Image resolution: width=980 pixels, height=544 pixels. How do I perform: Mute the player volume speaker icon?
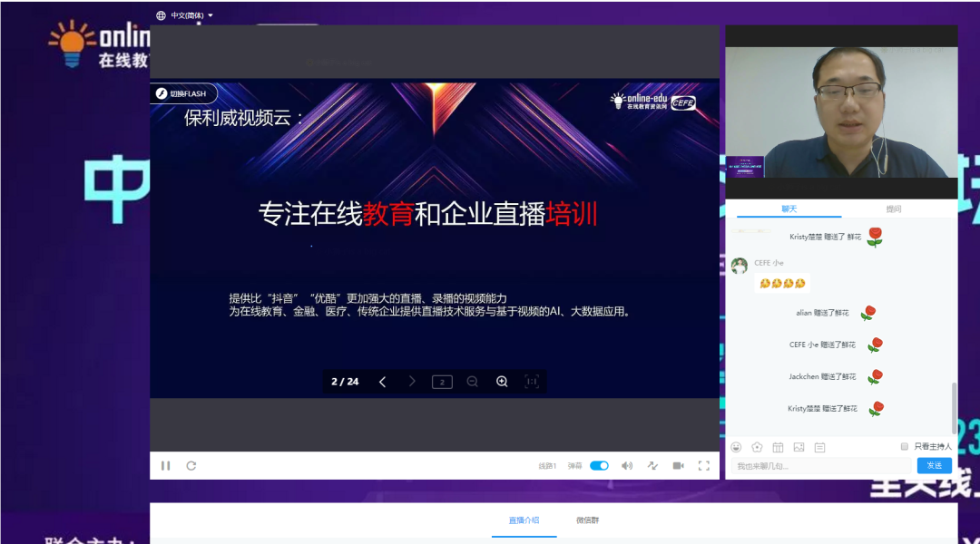click(626, 466)
